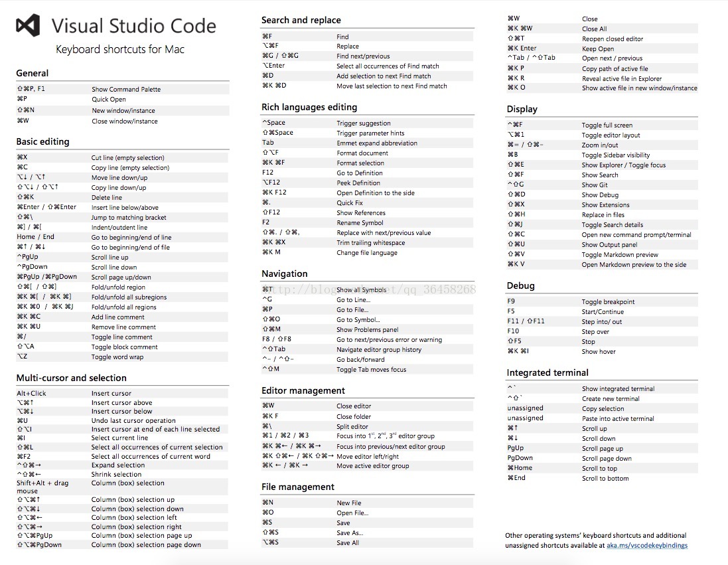
Task: Click the 'Add line comment' row
Action: click(123, 317)
